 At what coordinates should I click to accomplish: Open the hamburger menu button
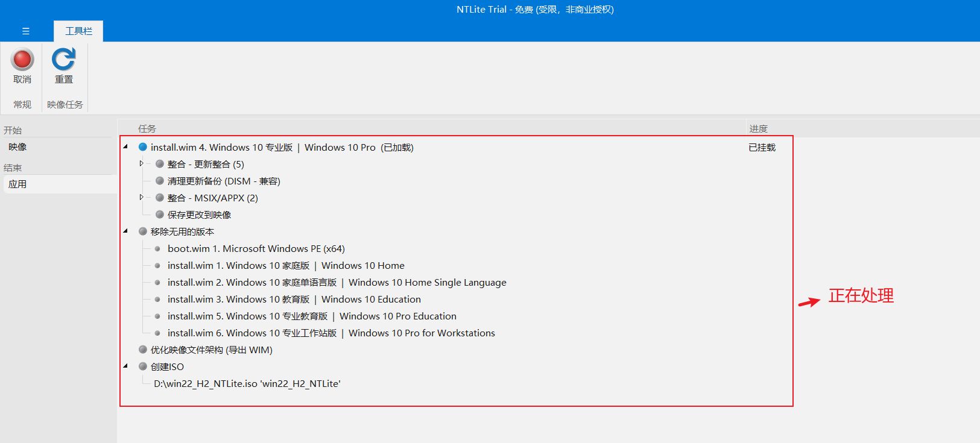click(x=26, y=31)
